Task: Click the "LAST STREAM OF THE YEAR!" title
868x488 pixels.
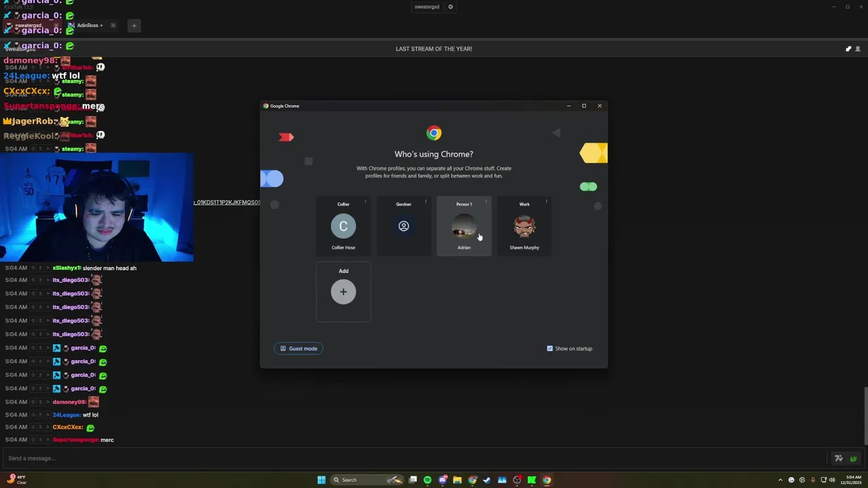Action: (434, 49)
